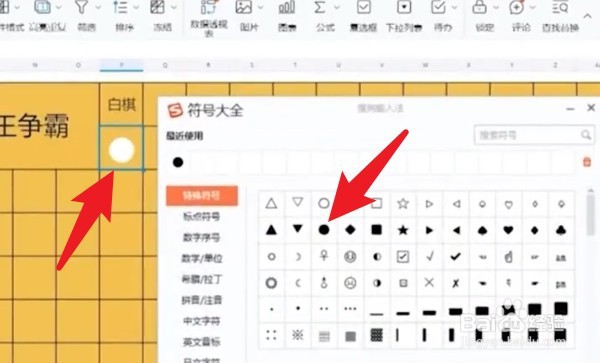Switch to the 拼音/注音 category

202,300
